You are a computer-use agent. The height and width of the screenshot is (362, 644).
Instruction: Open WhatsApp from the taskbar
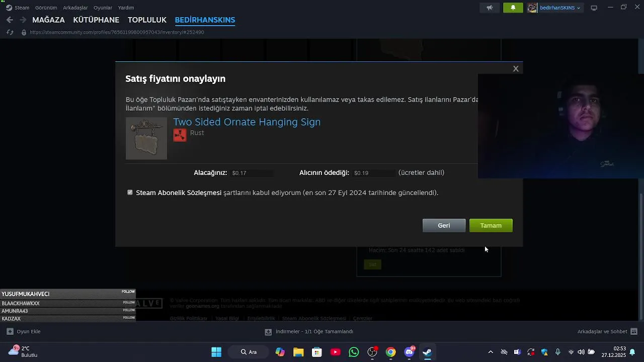point(354,352)
